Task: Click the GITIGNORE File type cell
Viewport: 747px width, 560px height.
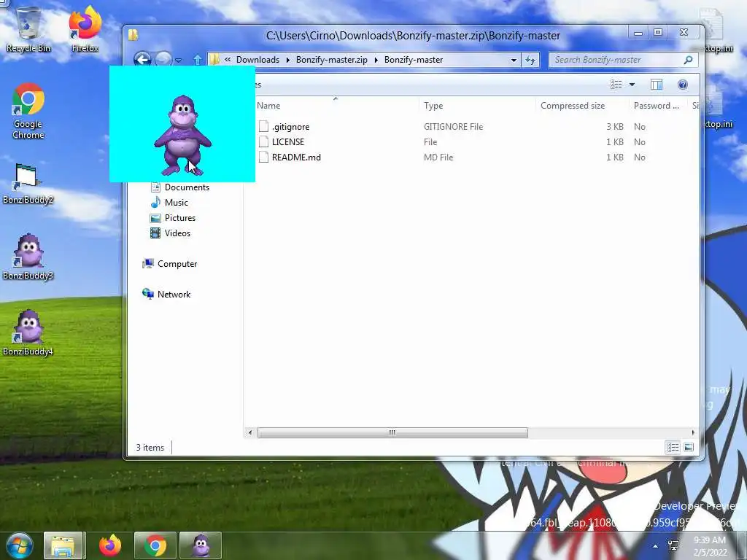Action: pyautogui.click(x=453, y=127)
